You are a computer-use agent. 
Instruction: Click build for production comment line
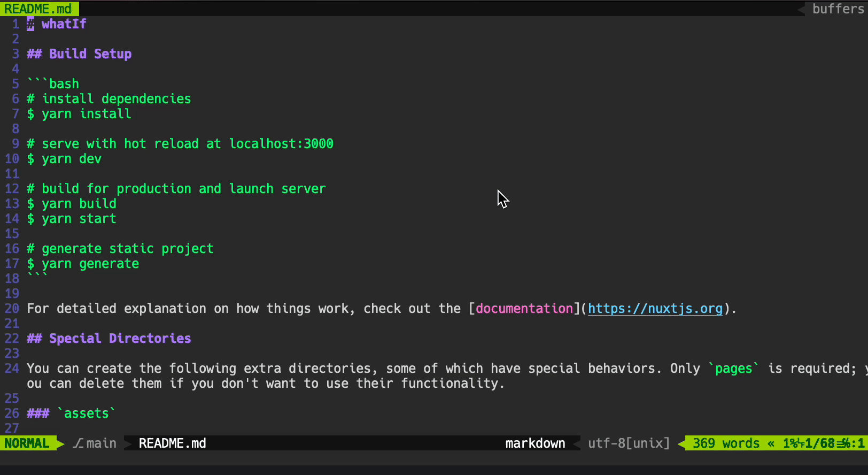click(176, 189)
